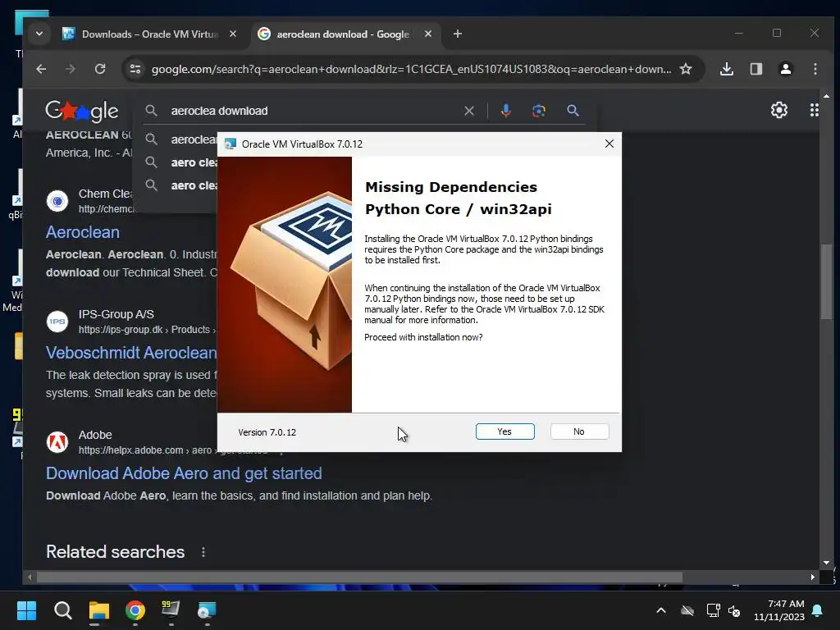Search by image with Google Lens icon
840x630 pixels.
[539, 111]
